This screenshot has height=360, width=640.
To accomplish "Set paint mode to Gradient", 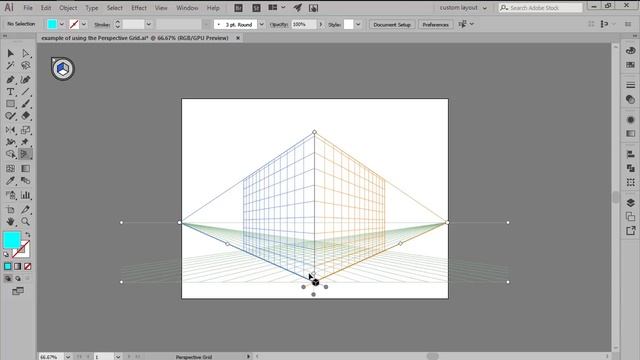I will (x=18, y=267).
